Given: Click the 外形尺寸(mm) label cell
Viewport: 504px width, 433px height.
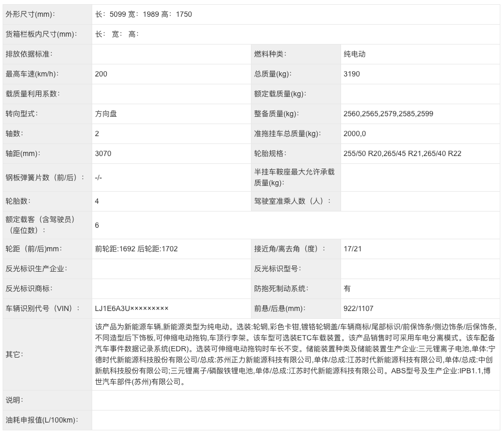Looking at the screenshot, I should click(30, 14).
